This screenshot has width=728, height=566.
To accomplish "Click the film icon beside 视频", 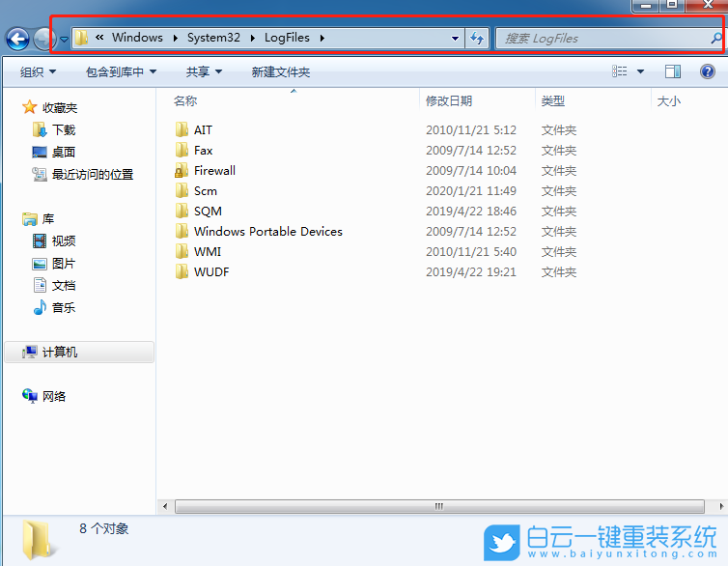I will 40,241.
